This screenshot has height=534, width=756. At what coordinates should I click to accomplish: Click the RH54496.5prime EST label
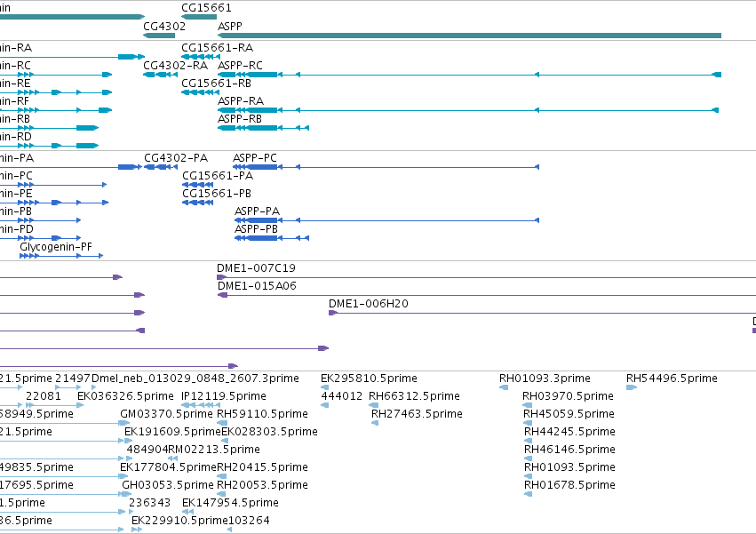pos(672,379)
